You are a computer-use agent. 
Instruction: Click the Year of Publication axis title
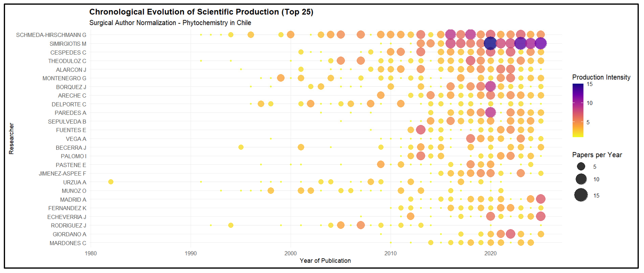tap(325, 260)
